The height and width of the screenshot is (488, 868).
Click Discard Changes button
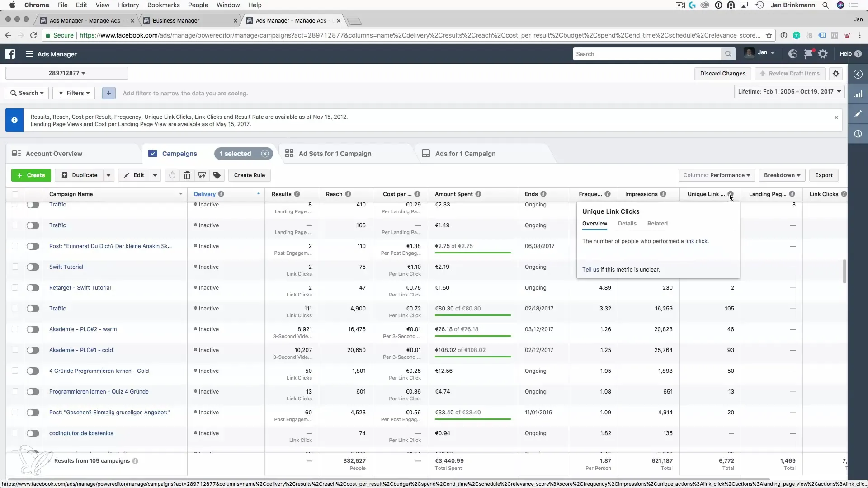[723, 74]
